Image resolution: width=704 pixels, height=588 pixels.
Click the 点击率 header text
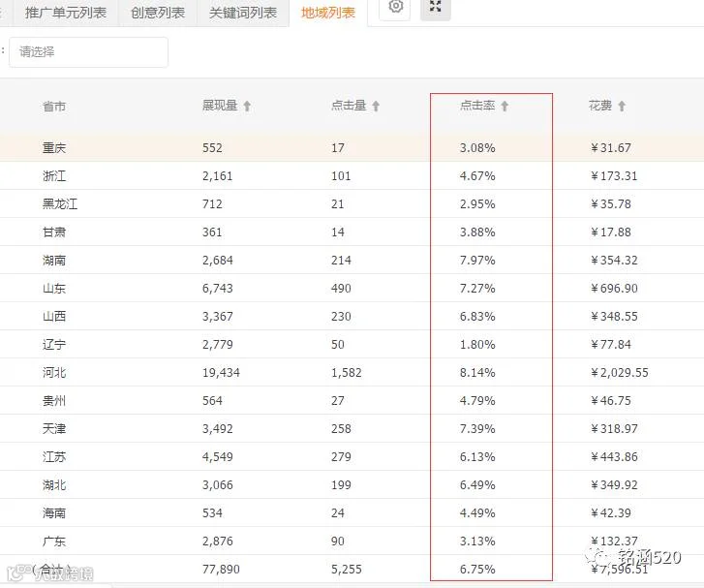point(477,106)
